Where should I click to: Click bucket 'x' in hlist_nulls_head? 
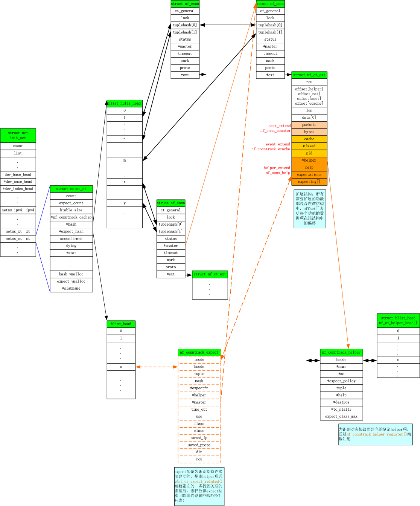coord(125,182)
